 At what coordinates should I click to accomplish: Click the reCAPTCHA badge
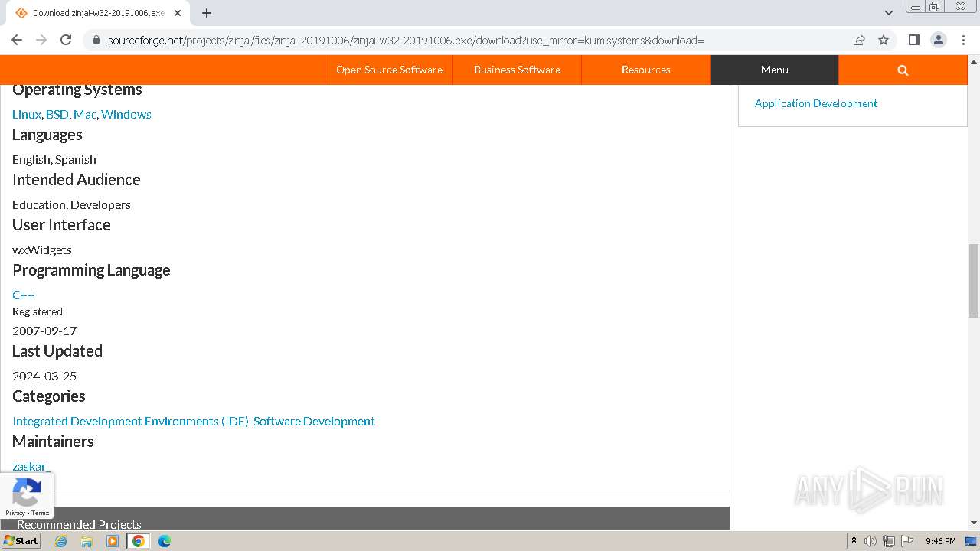tap(27, 496)
